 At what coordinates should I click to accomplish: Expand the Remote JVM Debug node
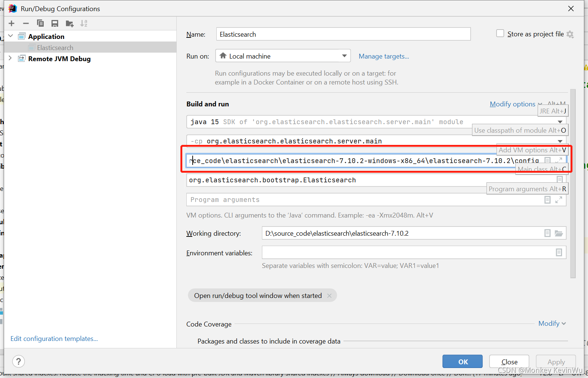point(10,58)
